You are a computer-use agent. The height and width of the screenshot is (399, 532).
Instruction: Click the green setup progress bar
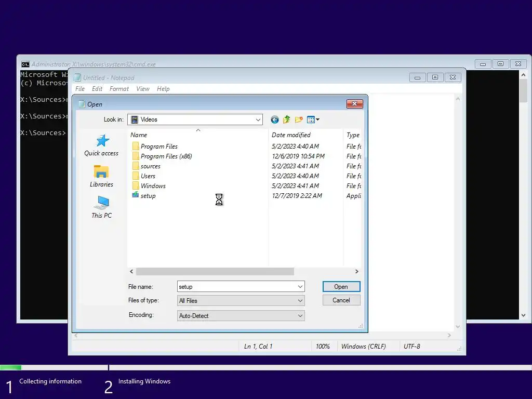(x=10, y=367)
